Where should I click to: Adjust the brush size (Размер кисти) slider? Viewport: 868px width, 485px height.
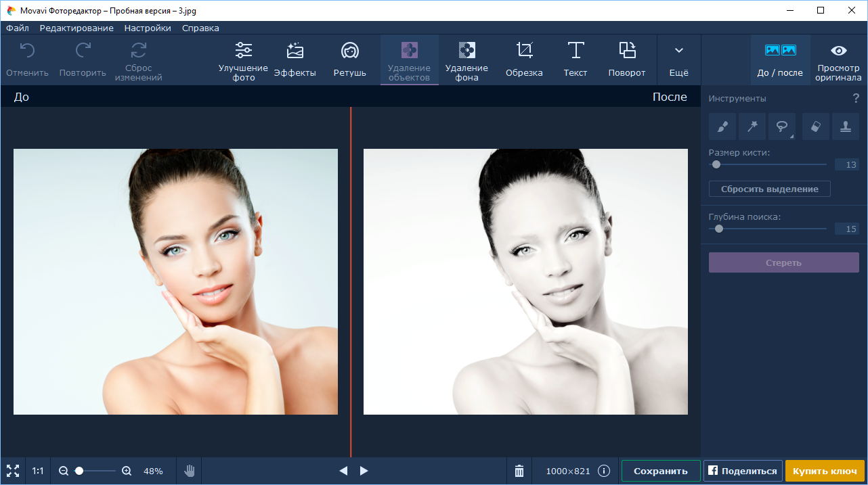coord(716,164)
